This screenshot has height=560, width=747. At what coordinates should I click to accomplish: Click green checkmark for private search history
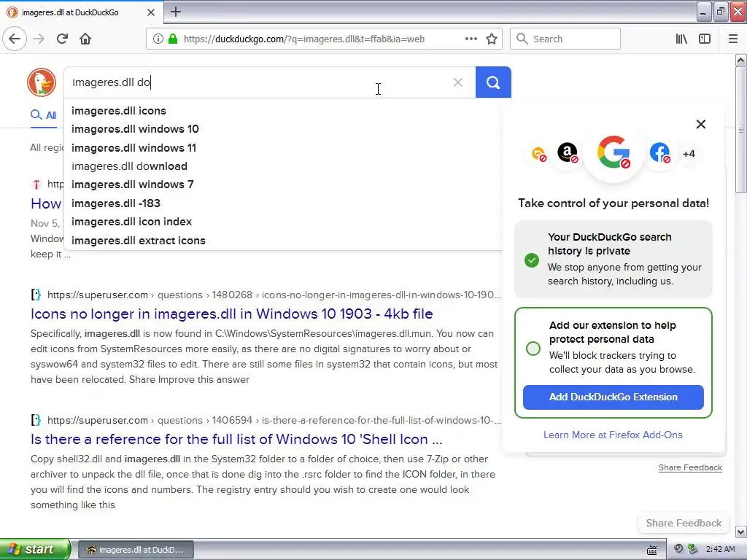(532, 260)
